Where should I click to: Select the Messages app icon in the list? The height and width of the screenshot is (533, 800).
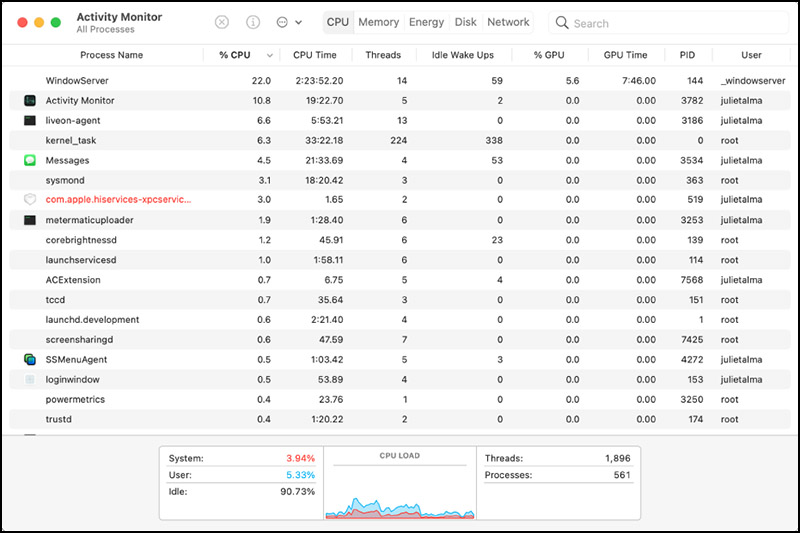[30, 160]
